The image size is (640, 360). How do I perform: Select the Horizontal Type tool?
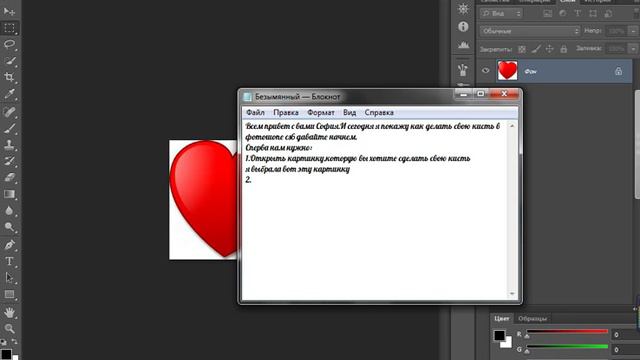(9, 261)
